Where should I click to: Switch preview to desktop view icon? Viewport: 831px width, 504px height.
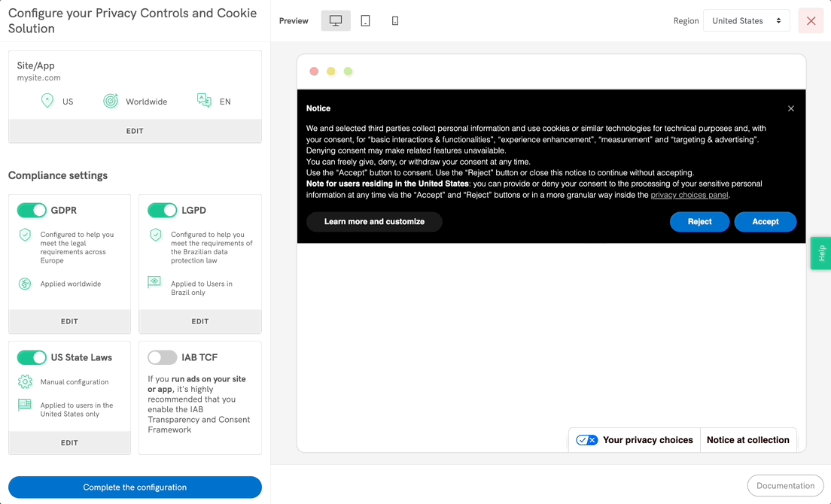[x=336, y=21]
